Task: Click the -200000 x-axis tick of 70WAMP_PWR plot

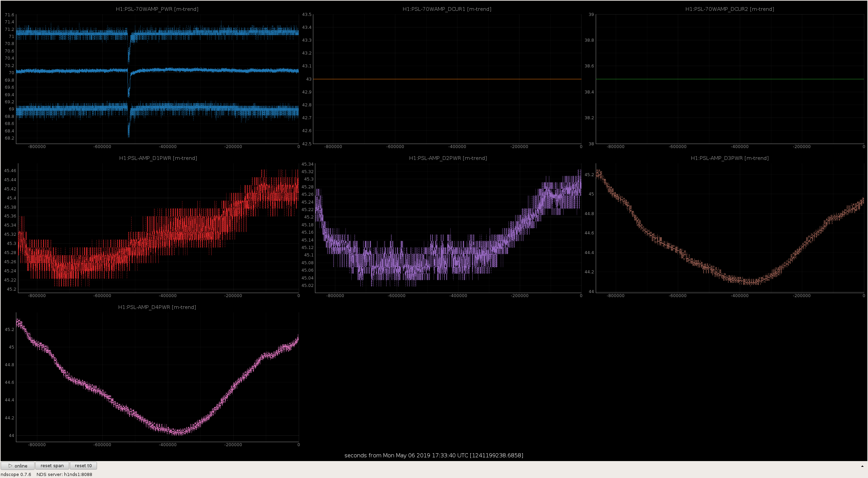Action: click(234, 147)
